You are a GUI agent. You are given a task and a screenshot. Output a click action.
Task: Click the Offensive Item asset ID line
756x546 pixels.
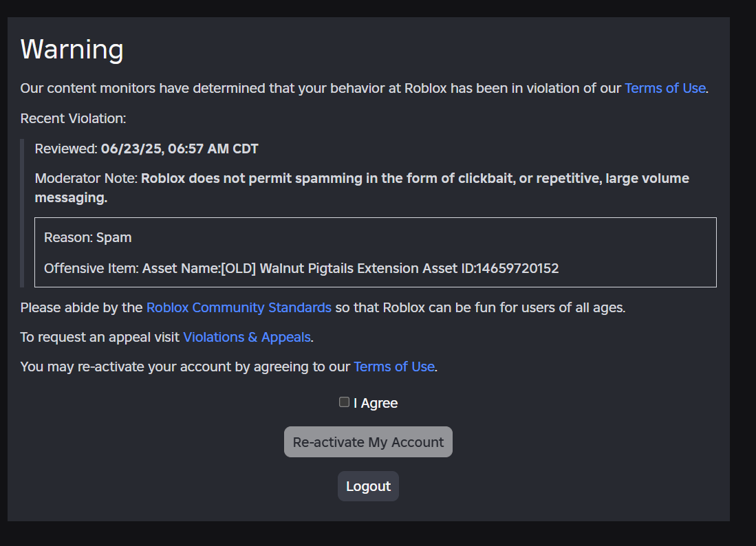coord(301,268)
